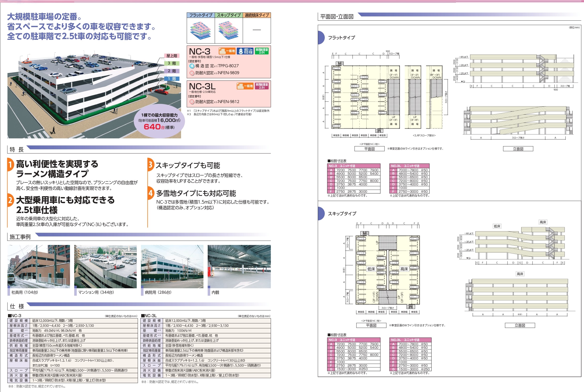The width and height of the screenshot is (584, 392).
Task: Click the orange number 3 feature marker
Action: coord(150,165)
